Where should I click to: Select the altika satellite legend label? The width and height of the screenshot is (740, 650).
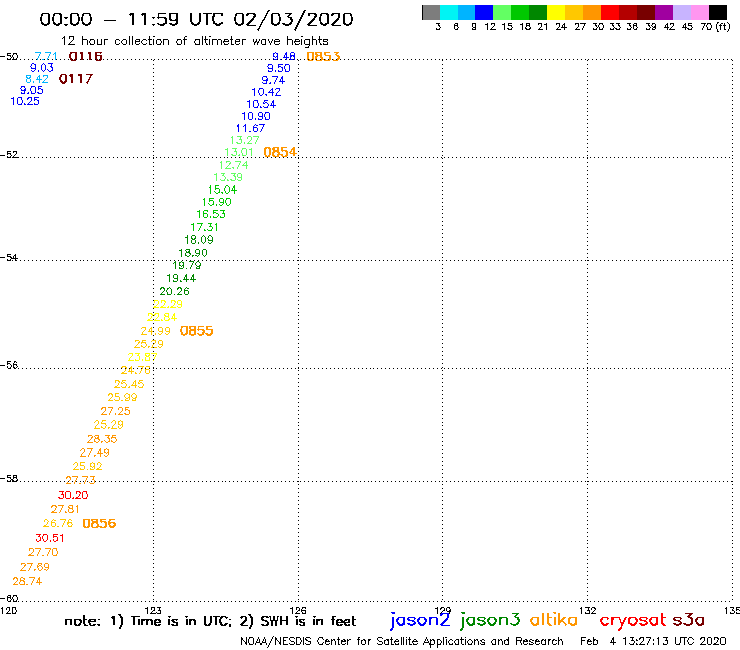(554, 620)
